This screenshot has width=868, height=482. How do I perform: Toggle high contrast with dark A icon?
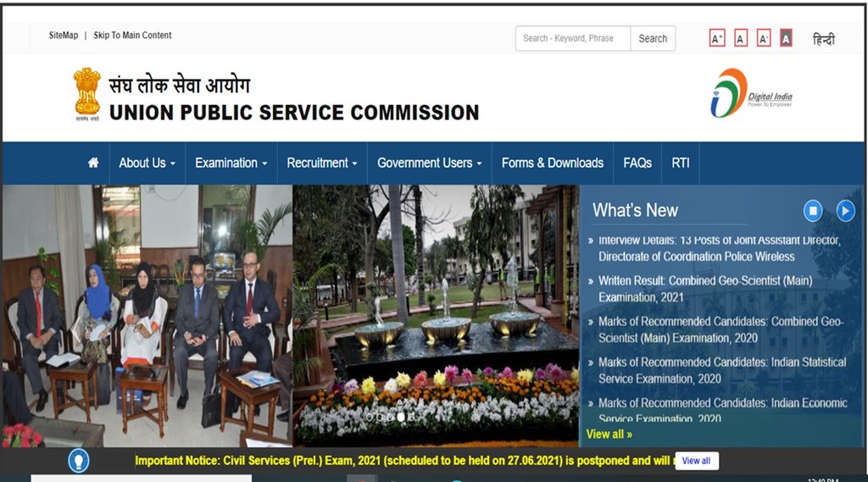pos(786,38)
